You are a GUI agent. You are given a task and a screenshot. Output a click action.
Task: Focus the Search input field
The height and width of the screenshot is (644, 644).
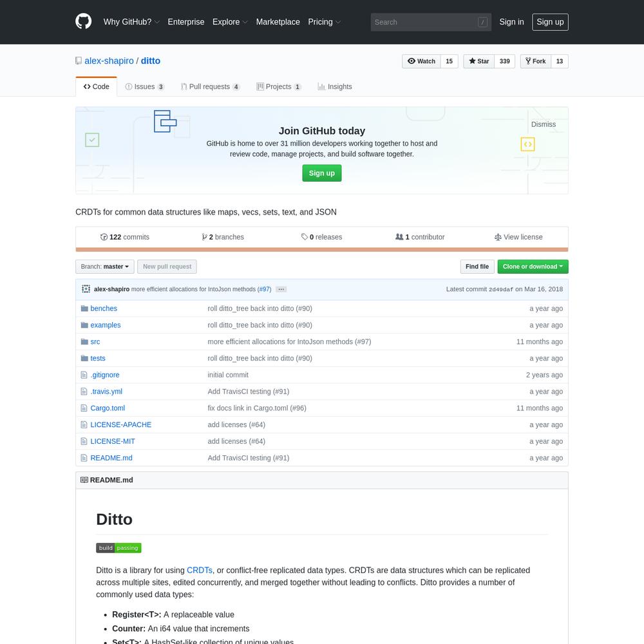click(x=431, y=22)
